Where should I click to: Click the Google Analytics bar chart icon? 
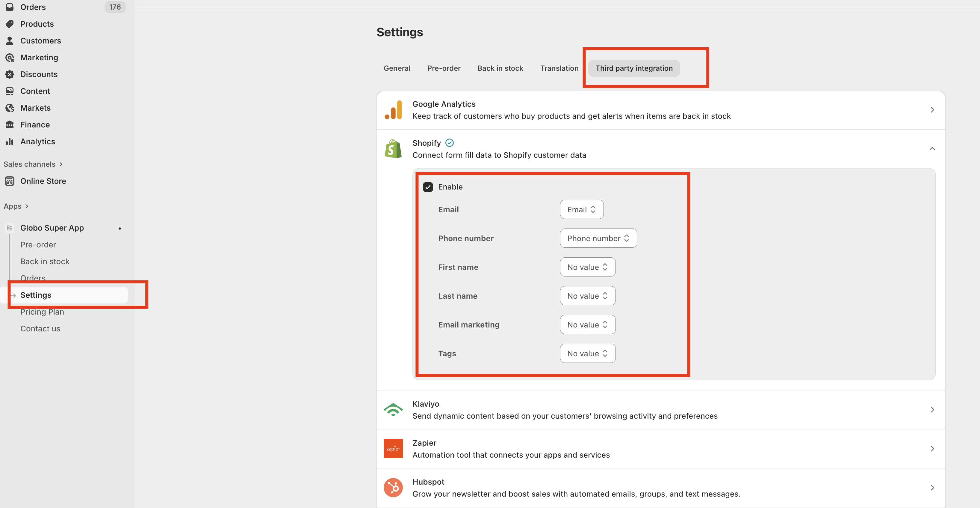coord(393,110)
